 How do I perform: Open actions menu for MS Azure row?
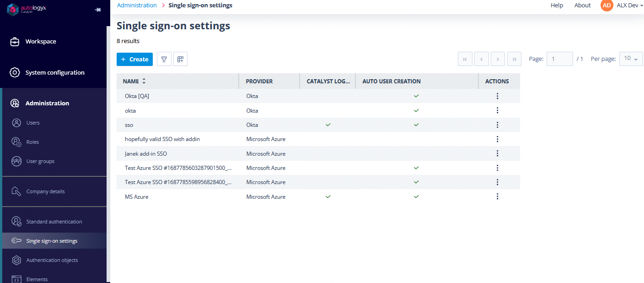click(x=497, y=196)
